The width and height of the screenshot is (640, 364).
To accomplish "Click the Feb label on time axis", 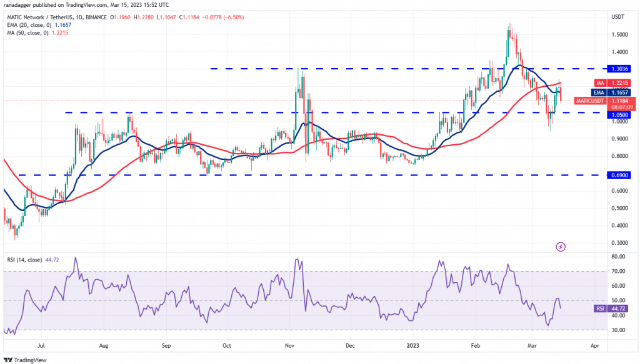I will click(x=476, y=346).
